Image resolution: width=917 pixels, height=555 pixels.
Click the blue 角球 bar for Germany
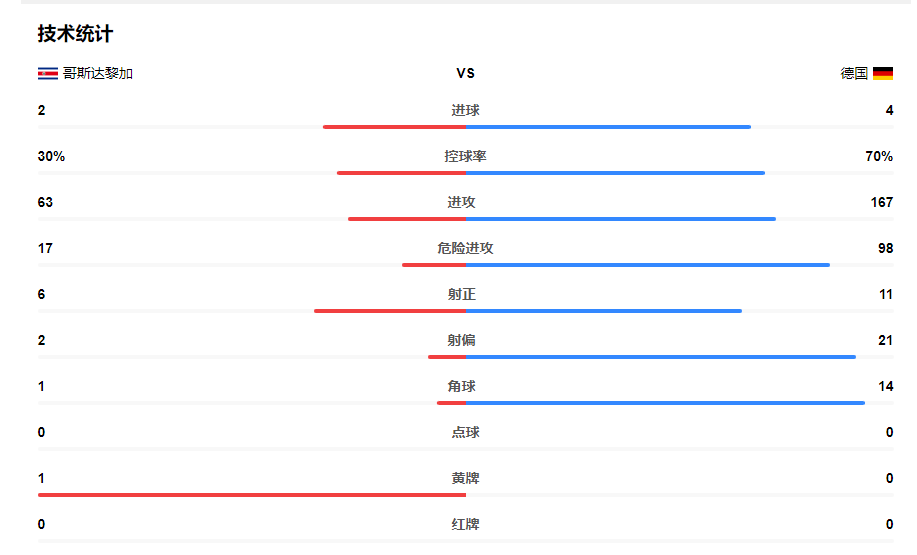(x=664, y=403)
